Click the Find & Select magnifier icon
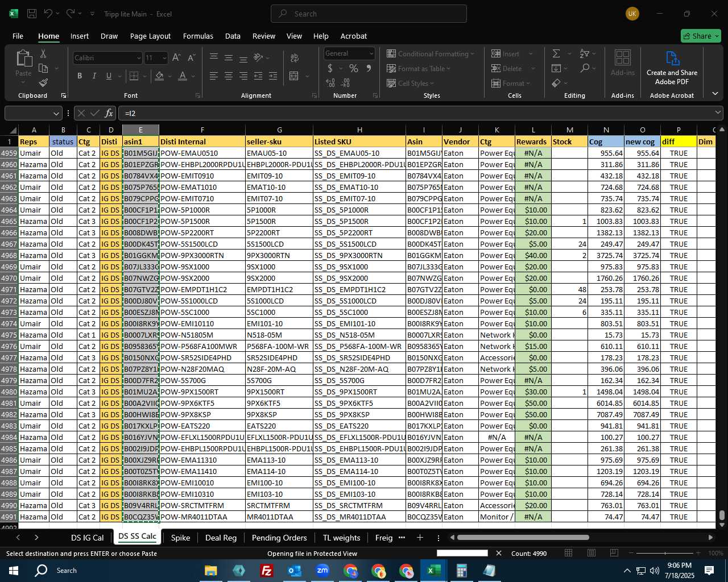The image size is (728, 582). coord(585,68)
